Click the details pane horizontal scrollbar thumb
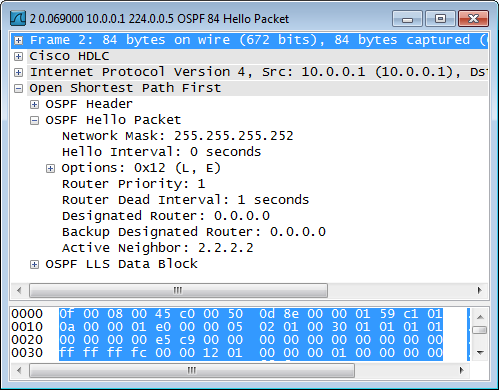 178,290
